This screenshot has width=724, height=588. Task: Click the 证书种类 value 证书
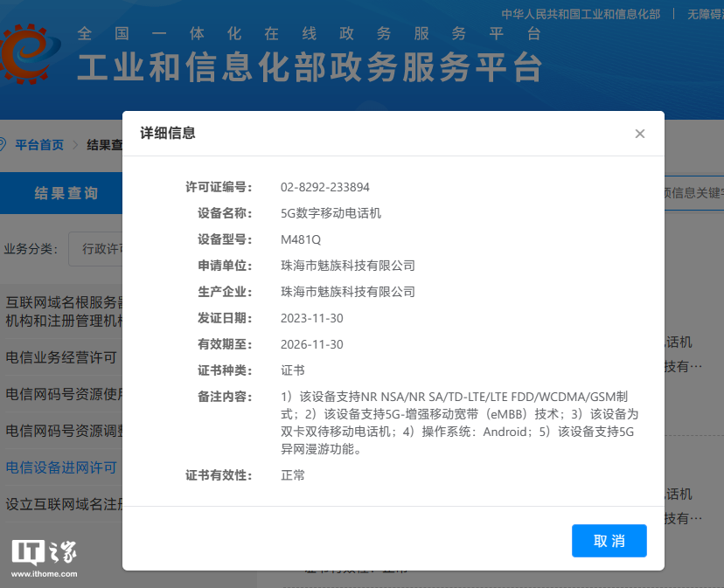(x=293, y=370)
